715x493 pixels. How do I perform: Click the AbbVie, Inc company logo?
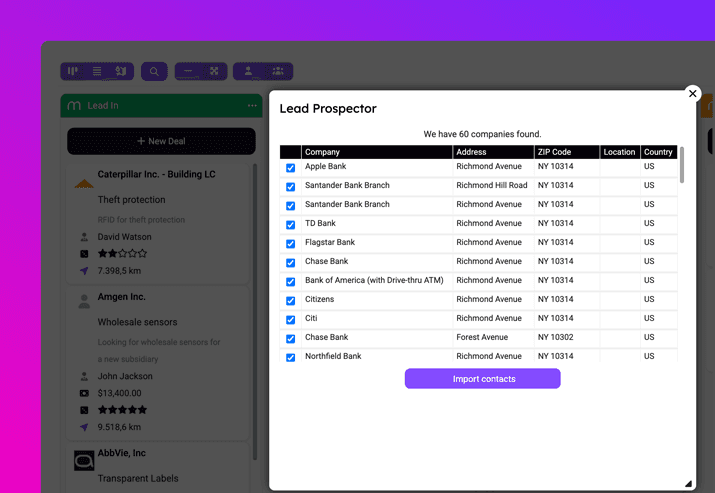click(x=84, y=461)
